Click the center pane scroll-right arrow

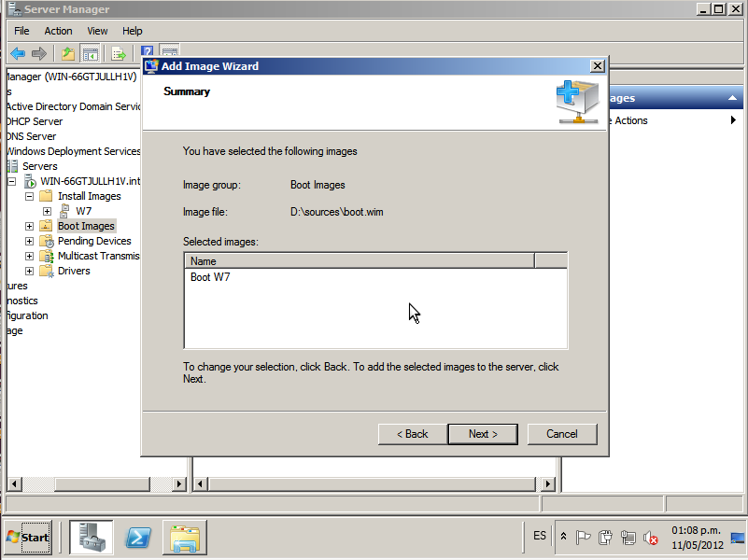coord(547,484)
